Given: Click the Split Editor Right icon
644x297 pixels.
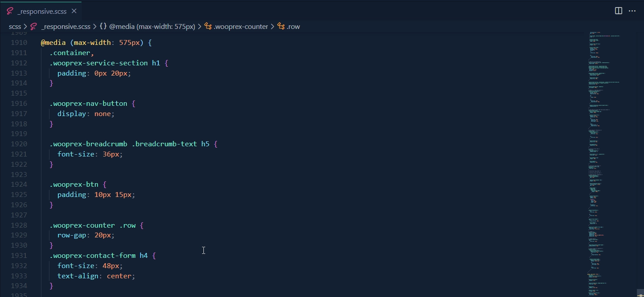Looking at the screenshot, I should [x=618, y=11].
